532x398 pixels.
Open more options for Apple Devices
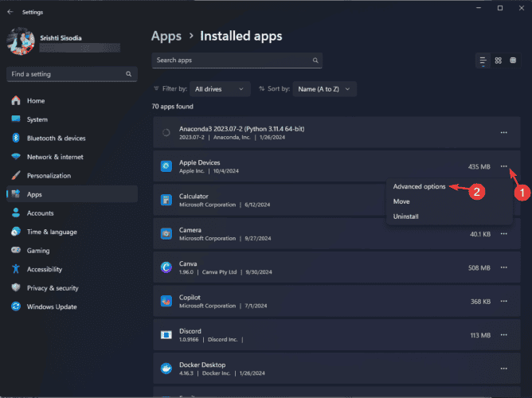pos(504,166)
